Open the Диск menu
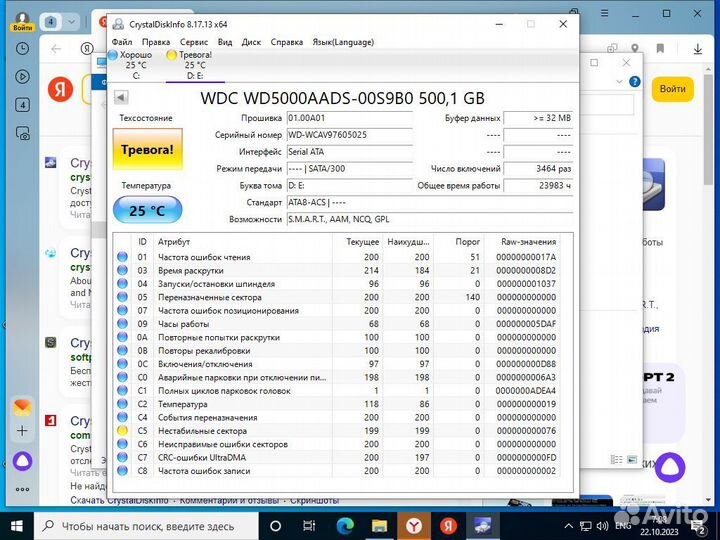720x540 pixels. click(x=251, y=42)
